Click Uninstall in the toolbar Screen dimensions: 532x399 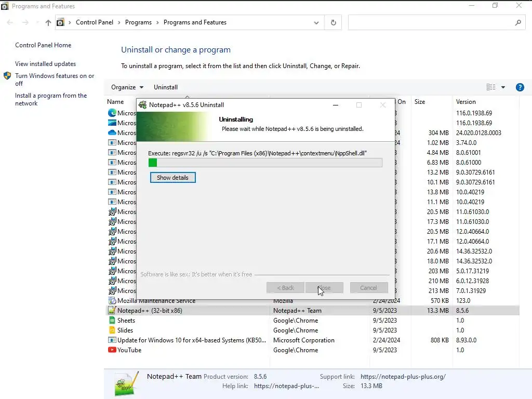(x=166, y=87)
